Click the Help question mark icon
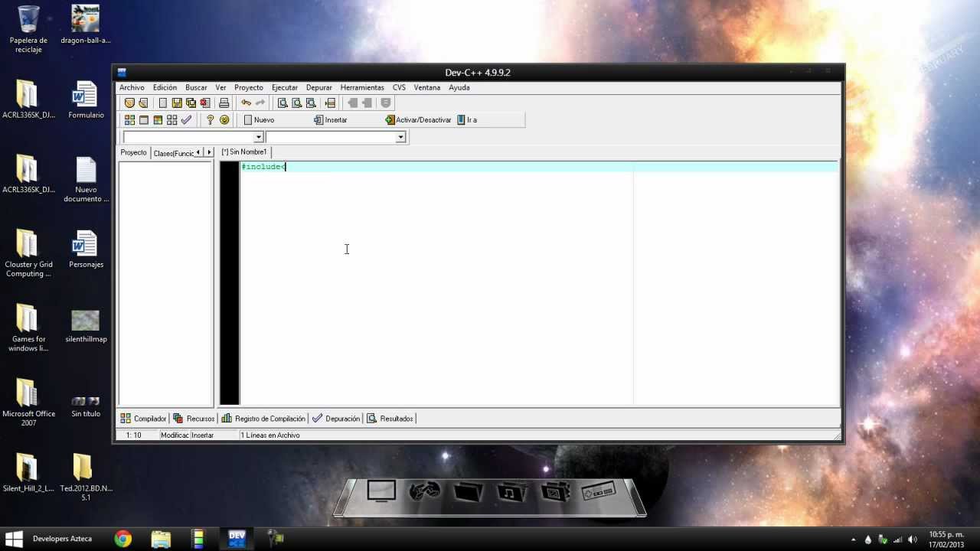Viewport: 980px width, 551px height. tap(210, 120)
